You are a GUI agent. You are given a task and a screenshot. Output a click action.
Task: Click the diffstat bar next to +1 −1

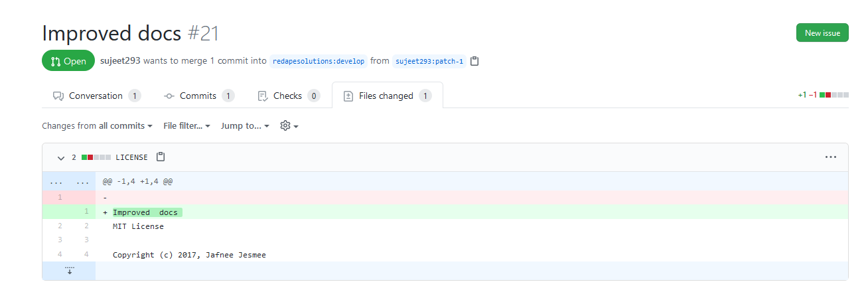[833, 96]
